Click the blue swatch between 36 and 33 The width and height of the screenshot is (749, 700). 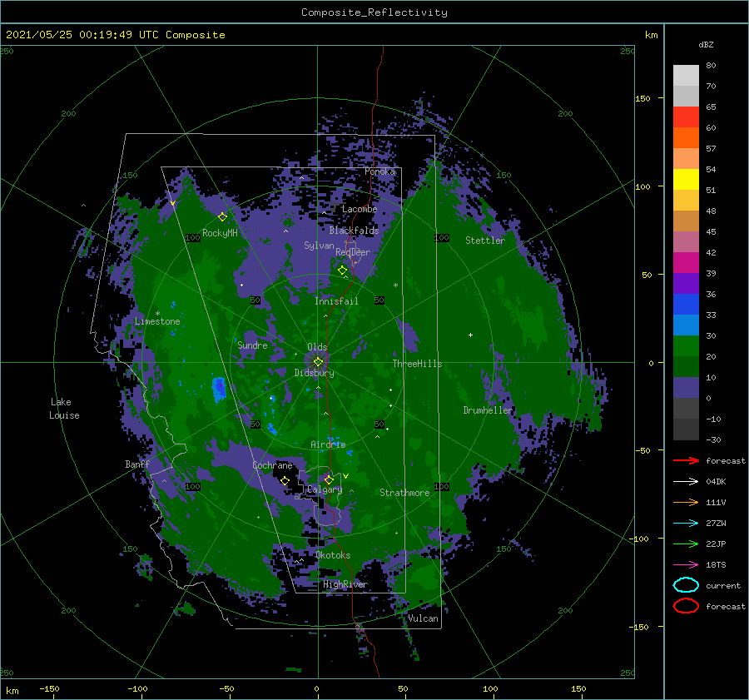686,305
